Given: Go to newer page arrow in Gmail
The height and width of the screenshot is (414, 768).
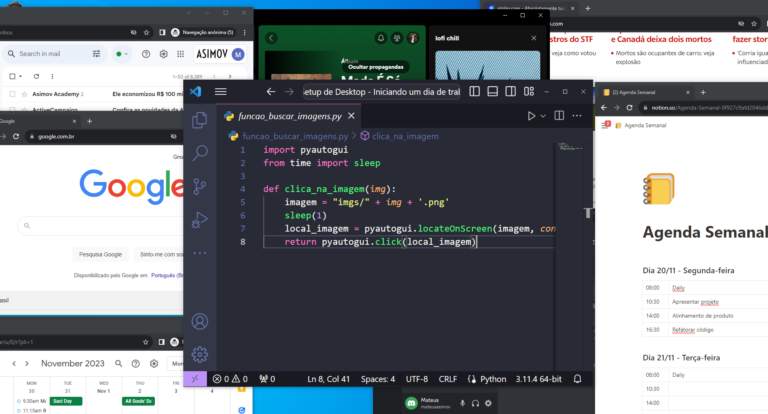Looking at the screenshot, I should [x=214, y=76].
